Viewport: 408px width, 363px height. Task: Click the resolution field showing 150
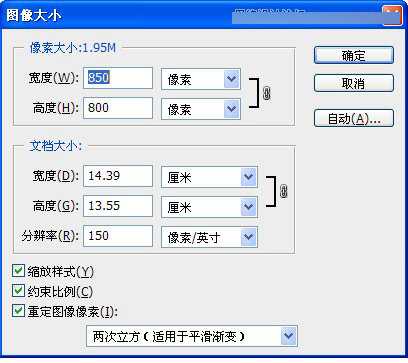click(118, 236)
